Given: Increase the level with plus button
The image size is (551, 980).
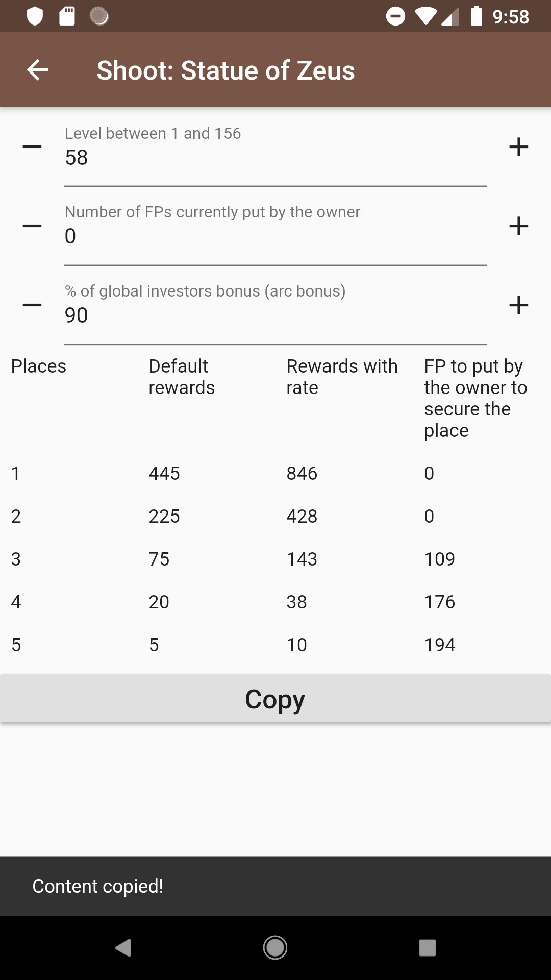Looking at the screenshot, I should (x=518, y=147).
